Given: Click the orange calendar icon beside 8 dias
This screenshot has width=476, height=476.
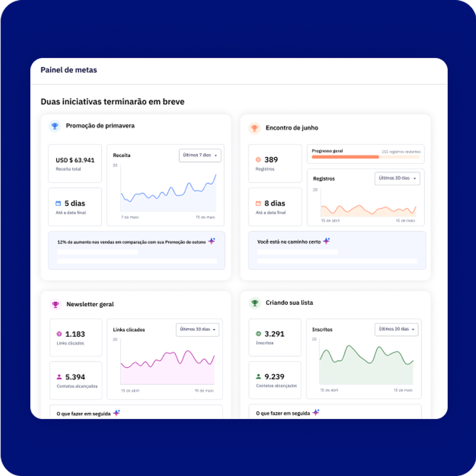Looking at the screenshot, I should 258,203.
